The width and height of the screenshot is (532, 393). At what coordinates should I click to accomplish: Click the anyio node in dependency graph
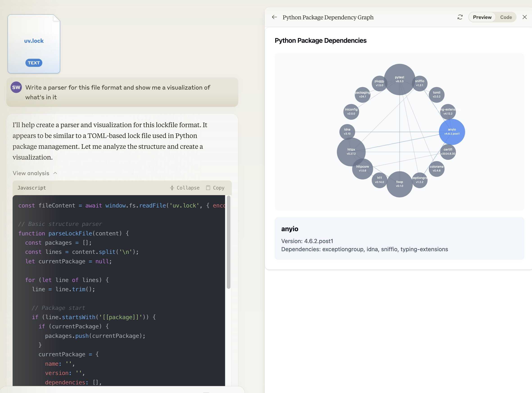(452, 131)
